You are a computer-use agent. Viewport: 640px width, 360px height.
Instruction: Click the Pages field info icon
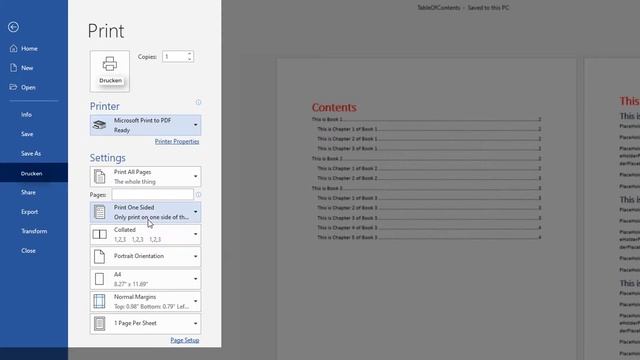tap(198, 195)
